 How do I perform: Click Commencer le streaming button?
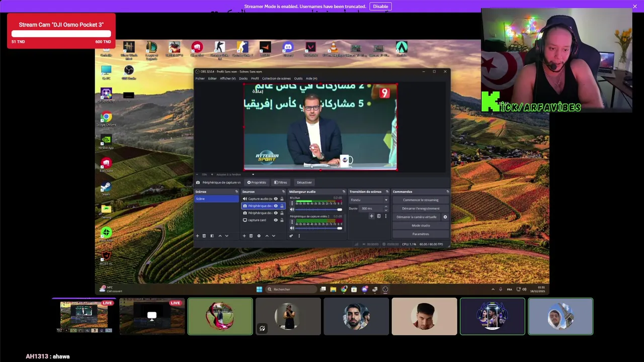(421, 200)
